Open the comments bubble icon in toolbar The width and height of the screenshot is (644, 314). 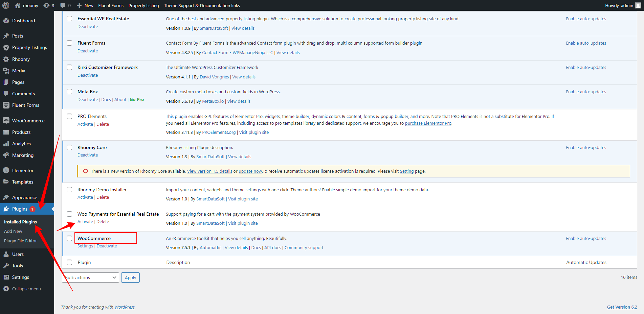tap(64, 5)
